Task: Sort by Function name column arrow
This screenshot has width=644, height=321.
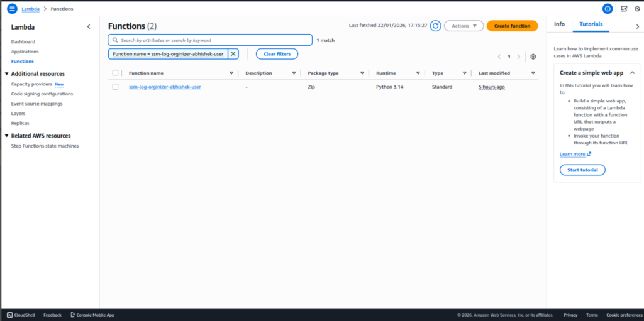Action: click(x=231, y=73)
